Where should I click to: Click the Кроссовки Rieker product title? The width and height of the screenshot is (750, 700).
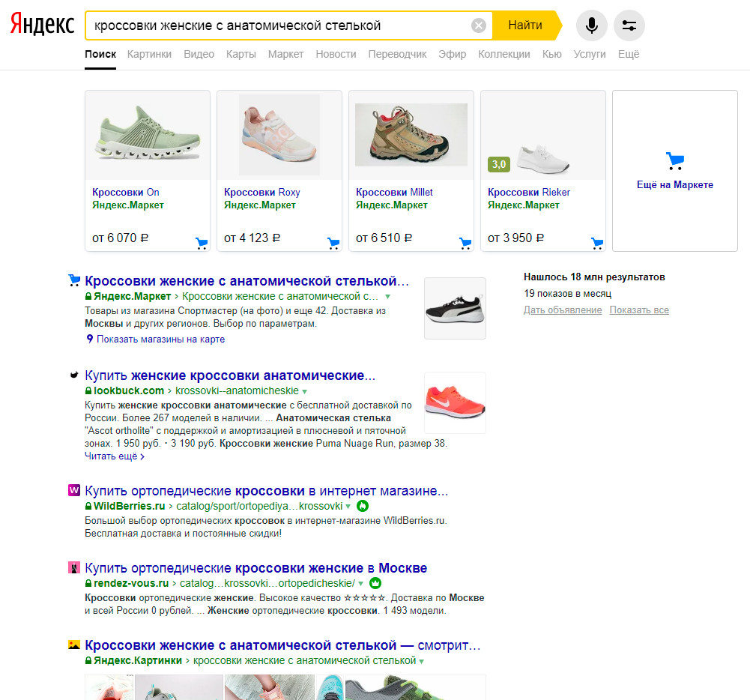click(x=529, y=192)
